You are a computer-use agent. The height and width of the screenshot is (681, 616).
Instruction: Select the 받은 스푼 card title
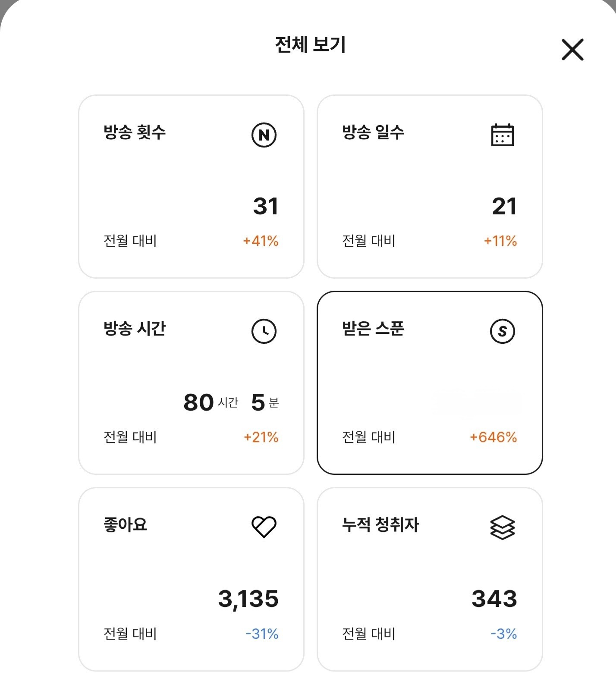point(373,328)
